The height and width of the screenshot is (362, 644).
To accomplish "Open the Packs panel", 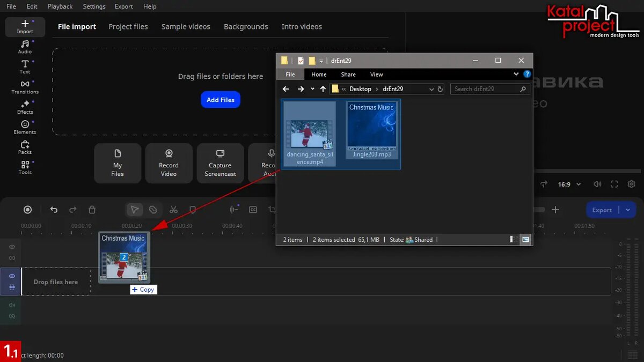I will [25, 147].
